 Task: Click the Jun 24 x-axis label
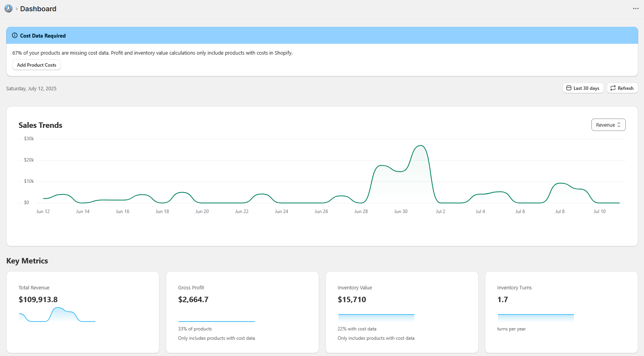coord(282,212)
